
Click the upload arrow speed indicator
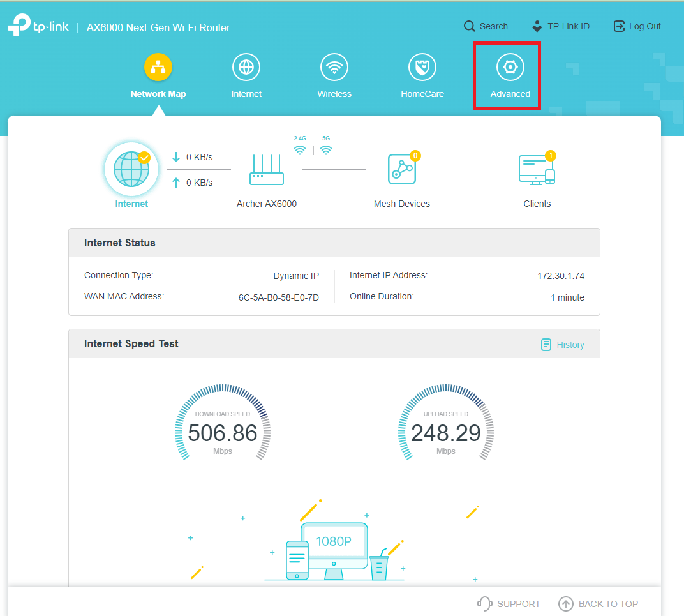[176, 183]
